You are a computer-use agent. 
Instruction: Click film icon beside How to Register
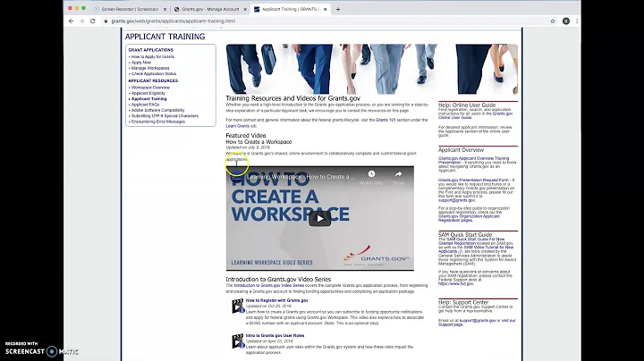click(x=238, y=306)
